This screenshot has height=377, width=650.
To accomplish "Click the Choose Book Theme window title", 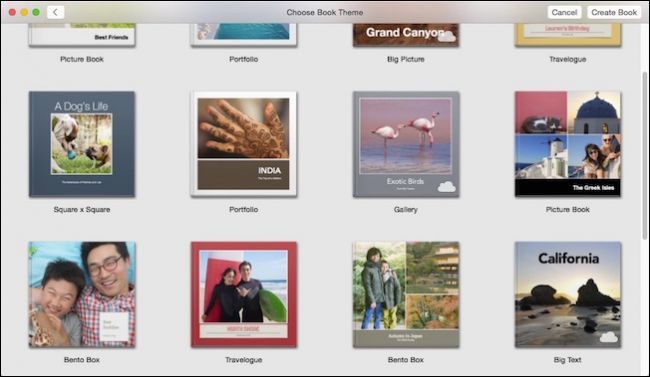I will [325, 12].
